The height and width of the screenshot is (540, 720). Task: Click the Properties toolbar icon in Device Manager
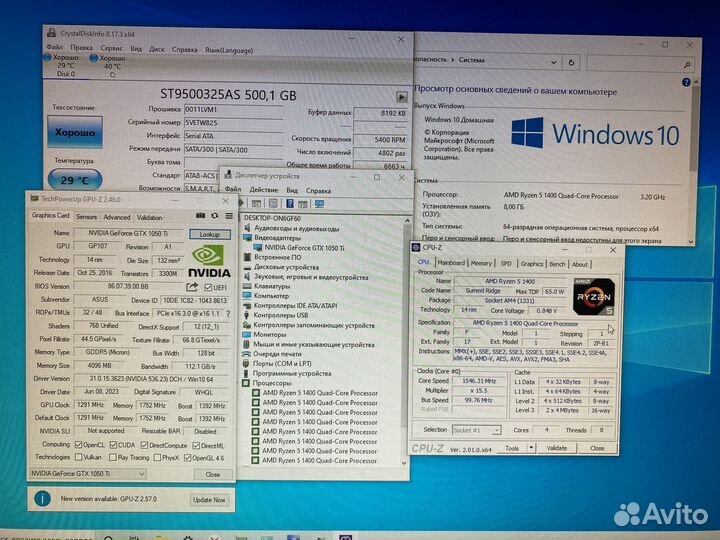coord(273,203)
